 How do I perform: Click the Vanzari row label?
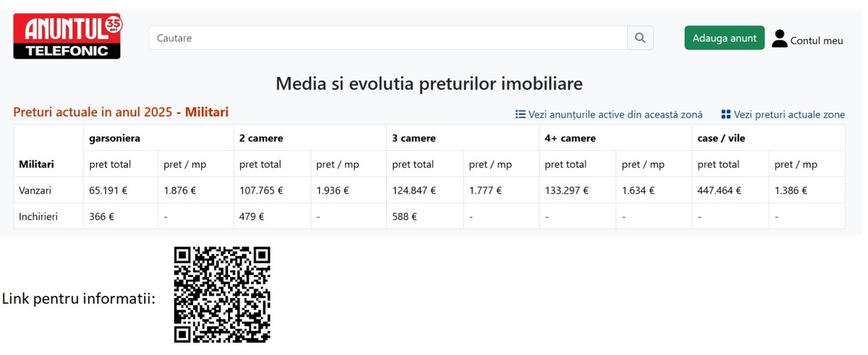pyautogui.click(x=35, y=190)
